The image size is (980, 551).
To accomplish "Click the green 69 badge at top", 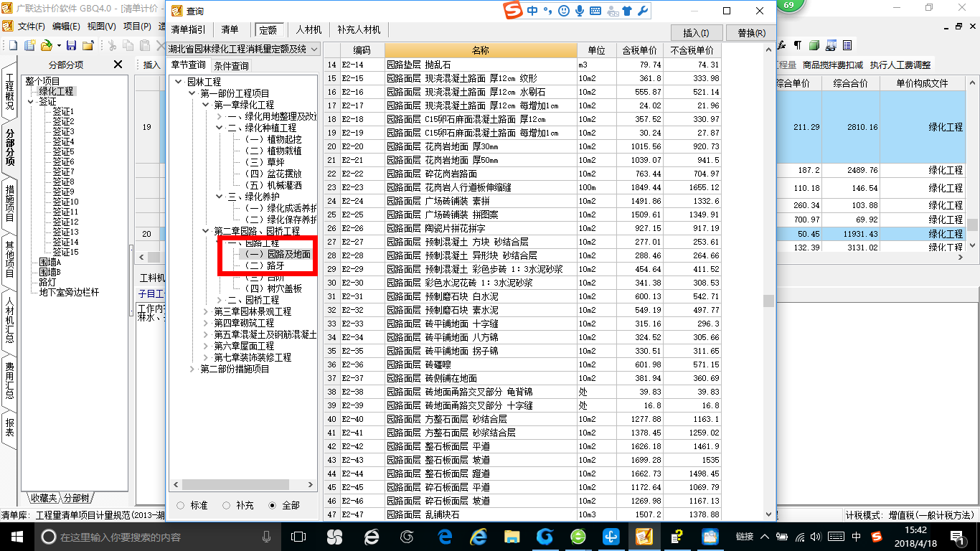I will 789,5.
